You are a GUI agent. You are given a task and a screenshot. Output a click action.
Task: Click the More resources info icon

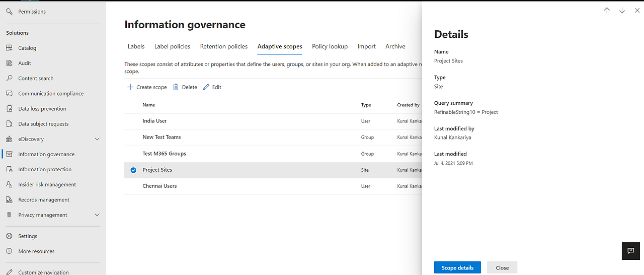pyautogui.click(x=9, y=251)
